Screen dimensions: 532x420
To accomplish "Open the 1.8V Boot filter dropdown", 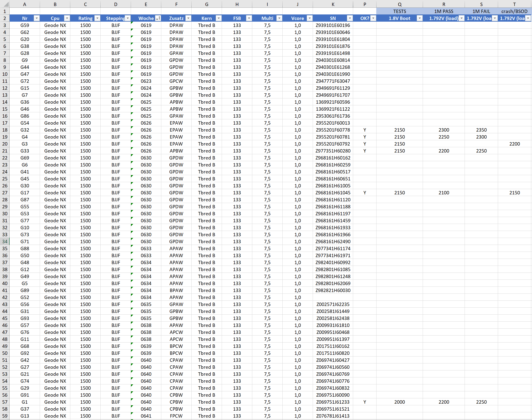I will click(420, 18).
